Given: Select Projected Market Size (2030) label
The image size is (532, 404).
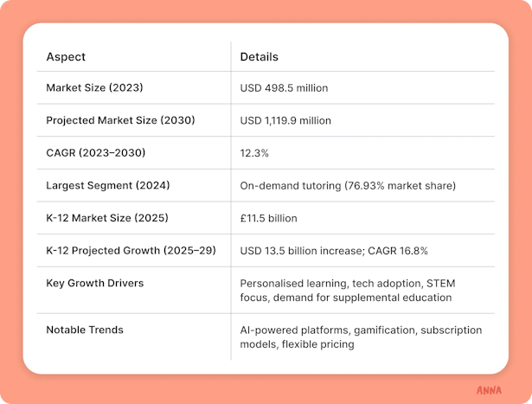Looking at the screenshot, I should pos(120,120).
